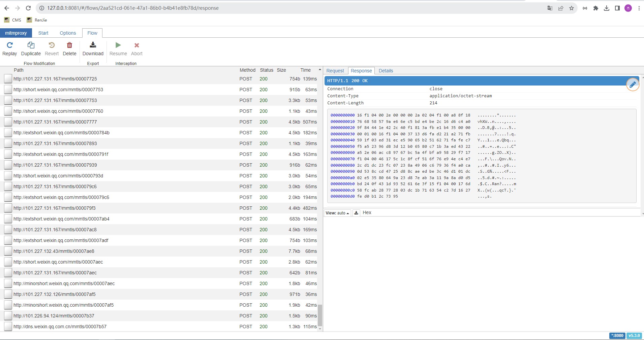This screenshot has height=340, width=644.
Task: Bookmark this page with the star icon
Action: pos(572,8)
